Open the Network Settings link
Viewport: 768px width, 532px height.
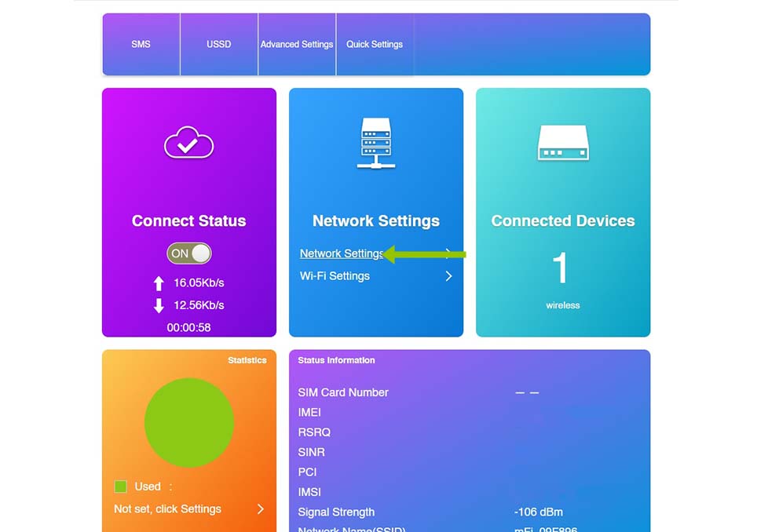pyautogui.click(x=341, y=253)
